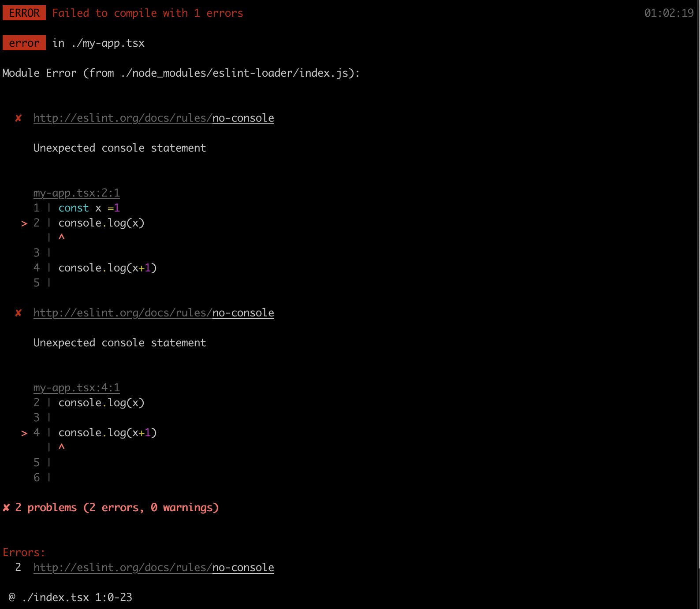This screenshot has width=700, height=609.
Task: Select the 'Failed to compile with 1 errors' message
Action: (x=148, y=13)
